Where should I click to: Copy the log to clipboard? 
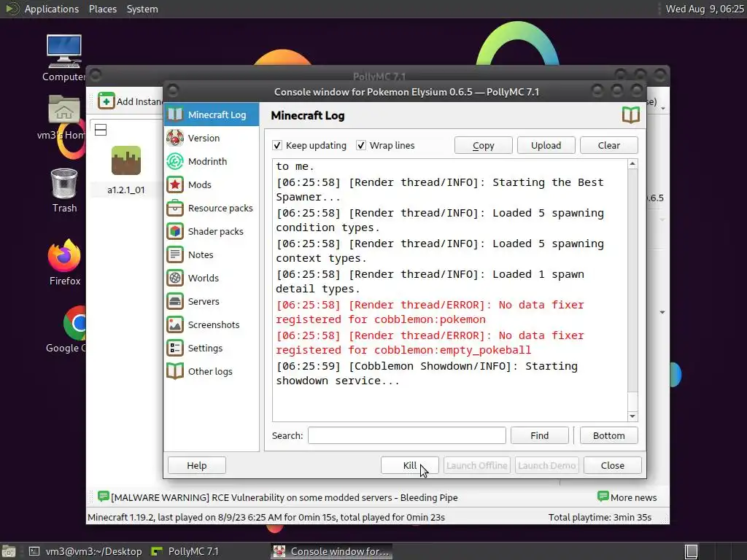483,145
